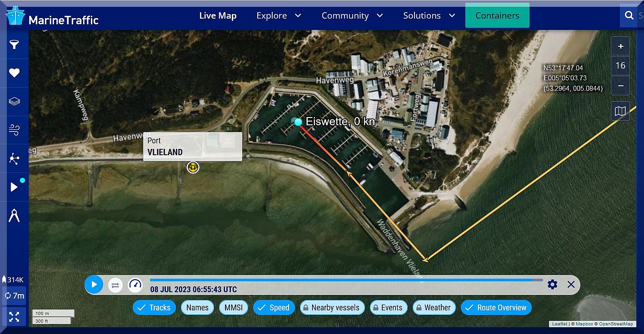Enable the Names toggle chip
This screenshot has width=644, height=334.
(197, 308)
